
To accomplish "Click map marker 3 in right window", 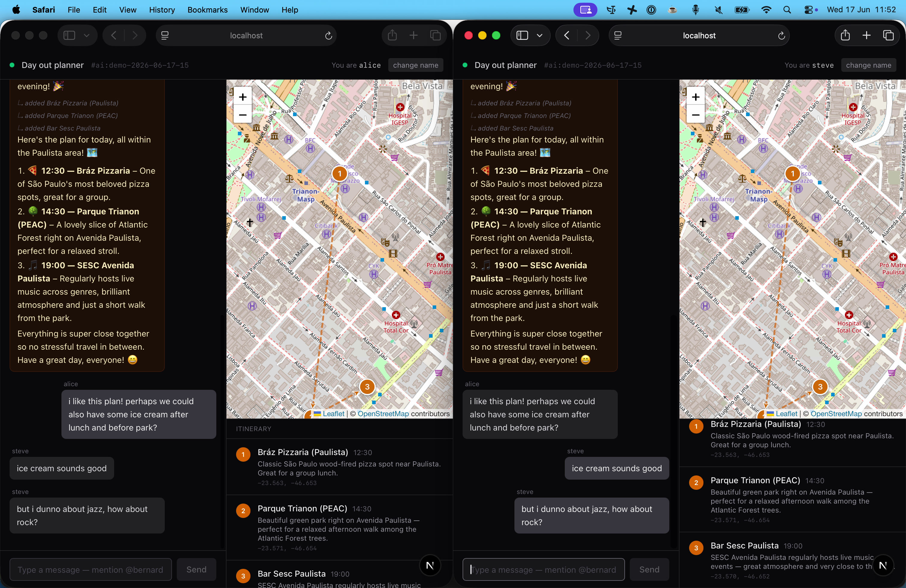I will pyautogui.click(x=820, y=387).
